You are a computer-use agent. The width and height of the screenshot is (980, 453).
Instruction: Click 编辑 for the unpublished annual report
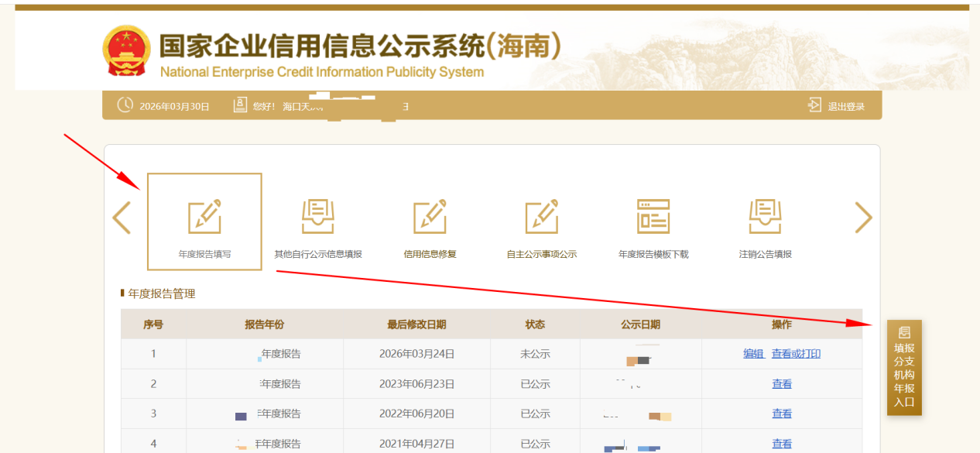(753, 354)
